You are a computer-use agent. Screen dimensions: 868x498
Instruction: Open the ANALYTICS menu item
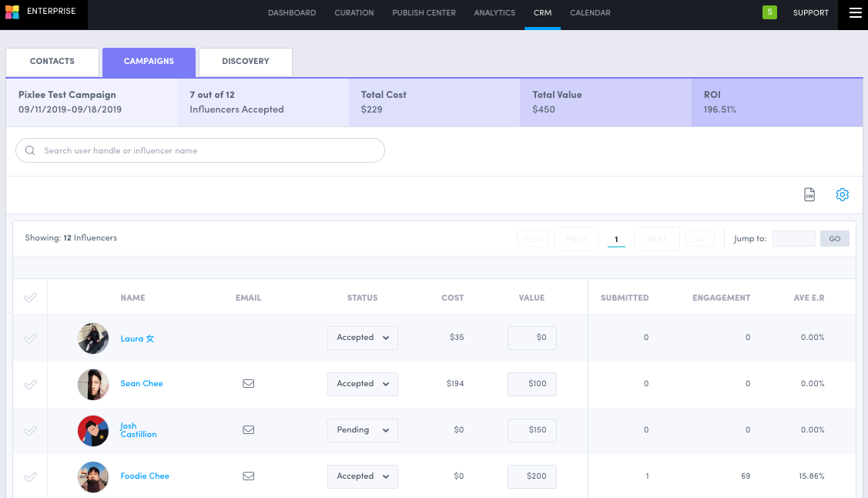click(x=494, y=12)
